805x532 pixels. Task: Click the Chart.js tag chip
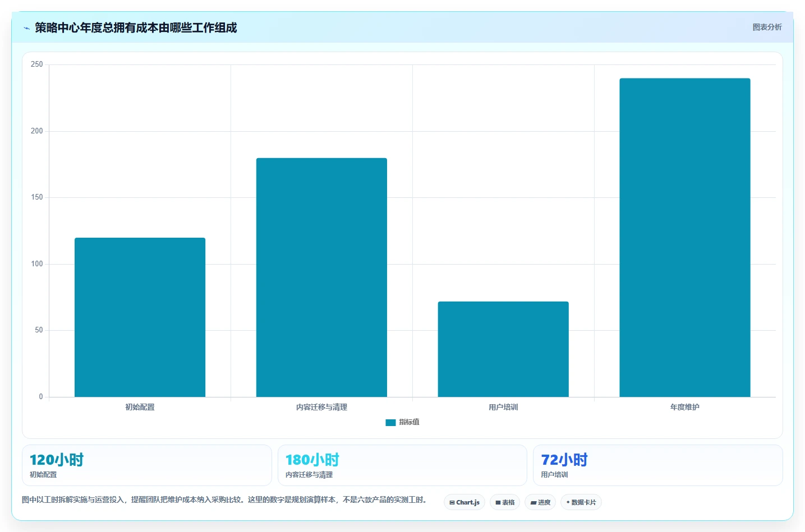click(x=464, y=502)
